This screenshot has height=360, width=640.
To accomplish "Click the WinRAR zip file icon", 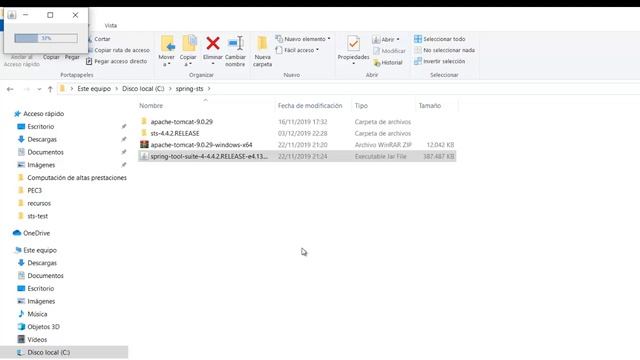I will click(x=144, y=144).
